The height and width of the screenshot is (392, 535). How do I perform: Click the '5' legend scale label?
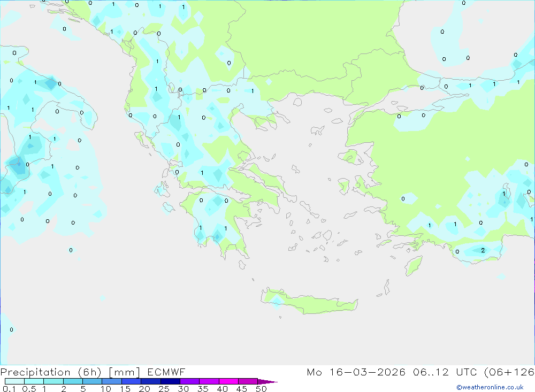[x=83, y=389]
